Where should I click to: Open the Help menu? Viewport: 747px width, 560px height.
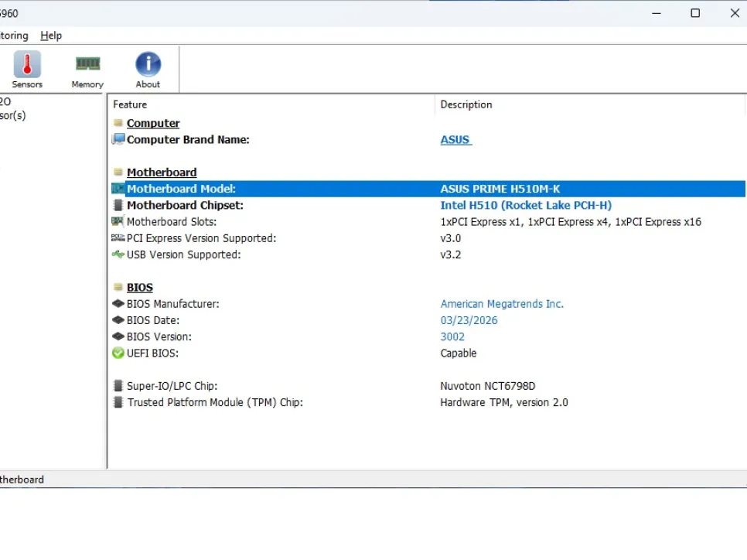51,36
